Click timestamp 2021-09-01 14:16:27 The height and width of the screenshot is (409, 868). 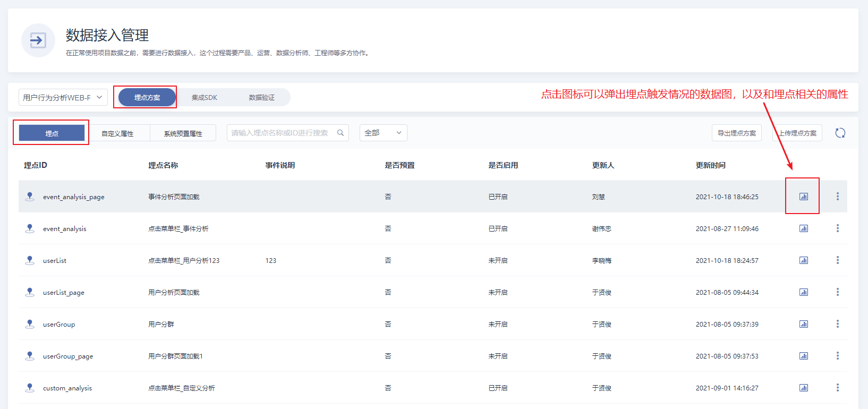tap(727, 388)
